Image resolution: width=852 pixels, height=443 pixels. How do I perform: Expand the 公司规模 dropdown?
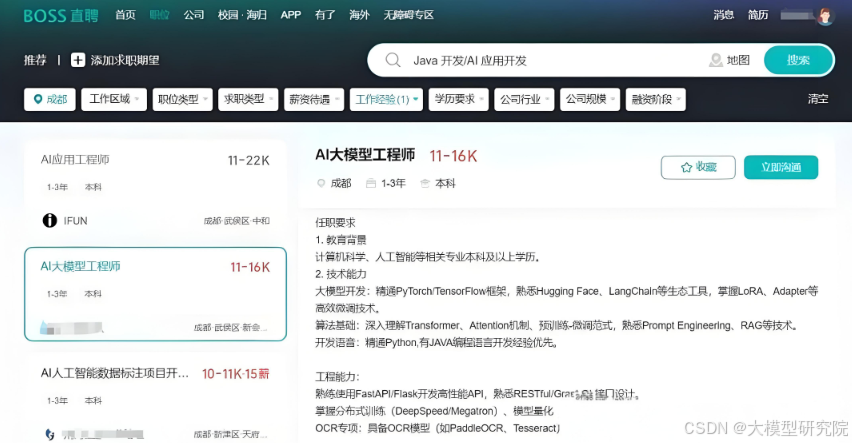[x=590, y=99]
